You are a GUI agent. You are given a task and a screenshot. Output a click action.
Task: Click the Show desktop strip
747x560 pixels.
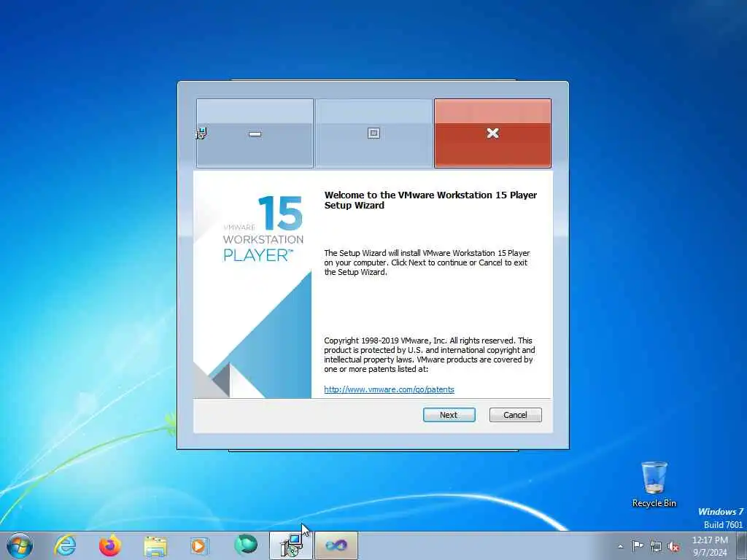(742, 545)
